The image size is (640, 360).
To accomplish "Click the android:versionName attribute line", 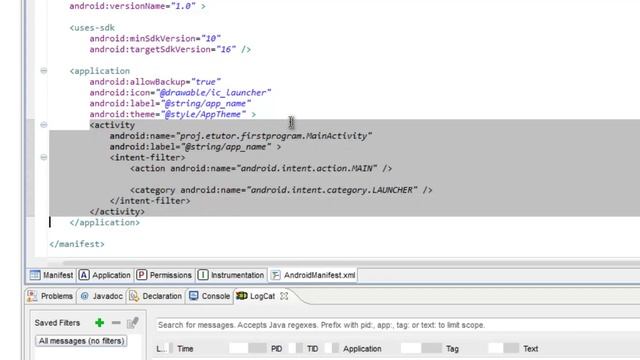I will 138,6.
